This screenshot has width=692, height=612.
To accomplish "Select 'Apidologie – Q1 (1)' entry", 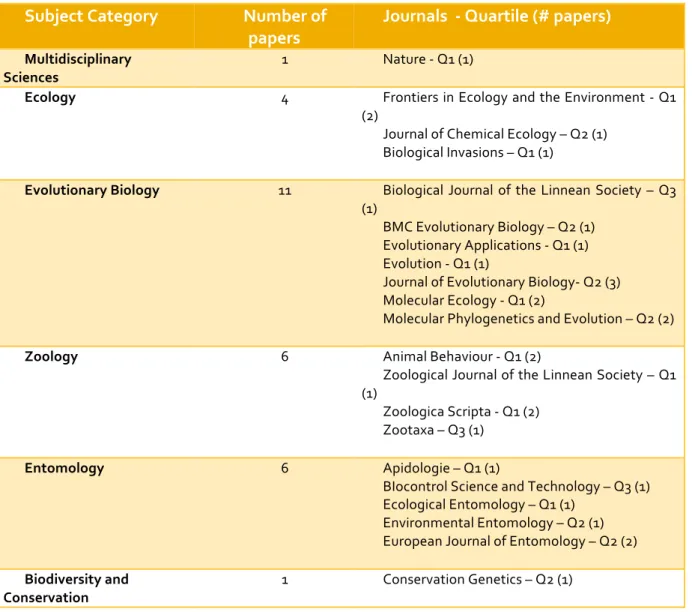I will 441,468.
